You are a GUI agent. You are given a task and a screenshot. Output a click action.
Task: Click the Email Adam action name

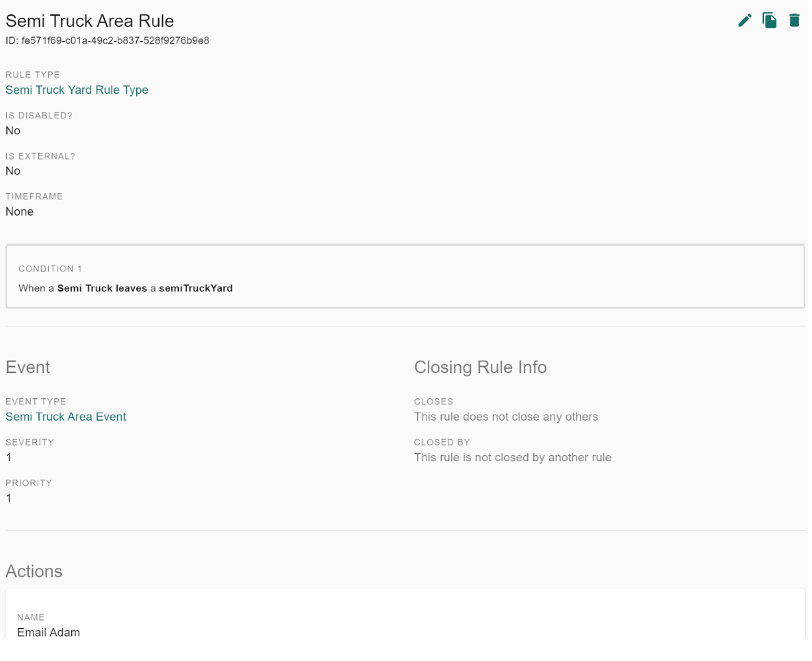point(49,632)
